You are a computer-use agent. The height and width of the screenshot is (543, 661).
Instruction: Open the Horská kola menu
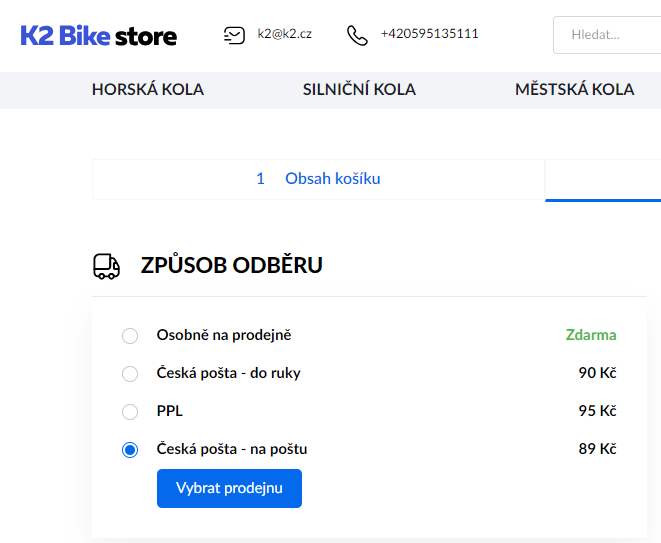click(148, 90)
